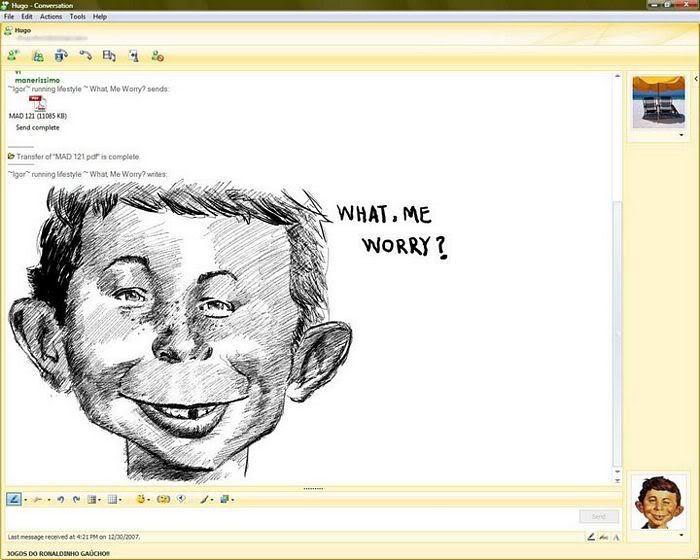Open the ink color dropdown arrow

pyautogui.click(x=100, y=500)
